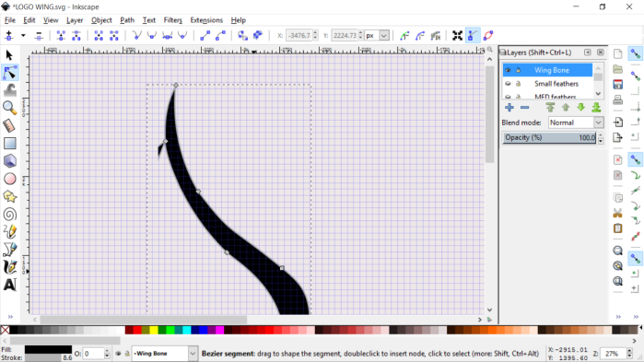The height and width of the screenshot is (362, 644).
Task: Make selected segments lines
Action: coord(205,36)
